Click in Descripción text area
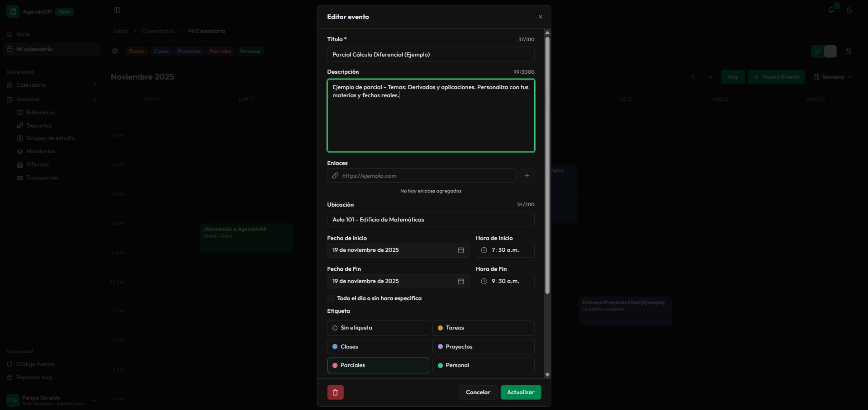868x410 pixels. tap(431, 116)
